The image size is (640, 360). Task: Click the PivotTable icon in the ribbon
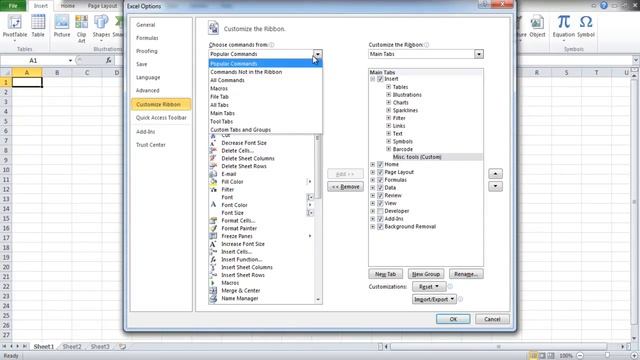click(x=15, y=22)
